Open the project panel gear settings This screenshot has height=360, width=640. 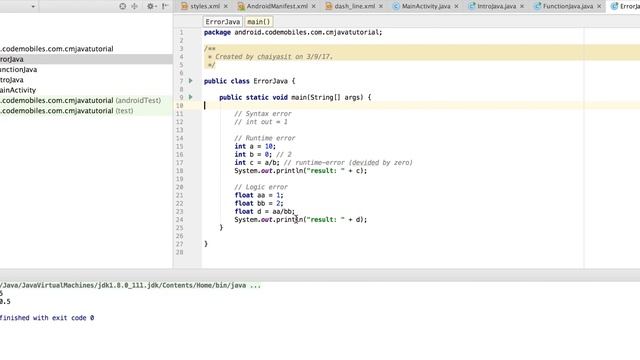[x=151, y=6]
